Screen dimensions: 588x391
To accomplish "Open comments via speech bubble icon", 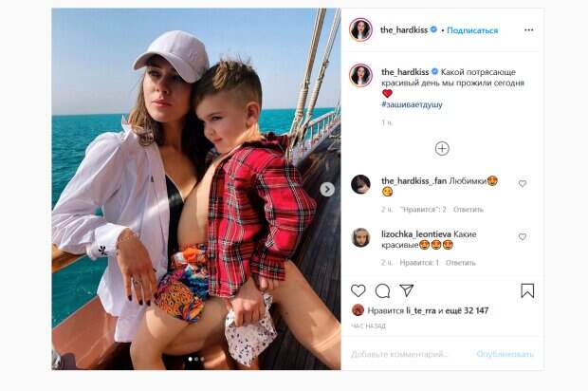I will [x=382, y=290].
